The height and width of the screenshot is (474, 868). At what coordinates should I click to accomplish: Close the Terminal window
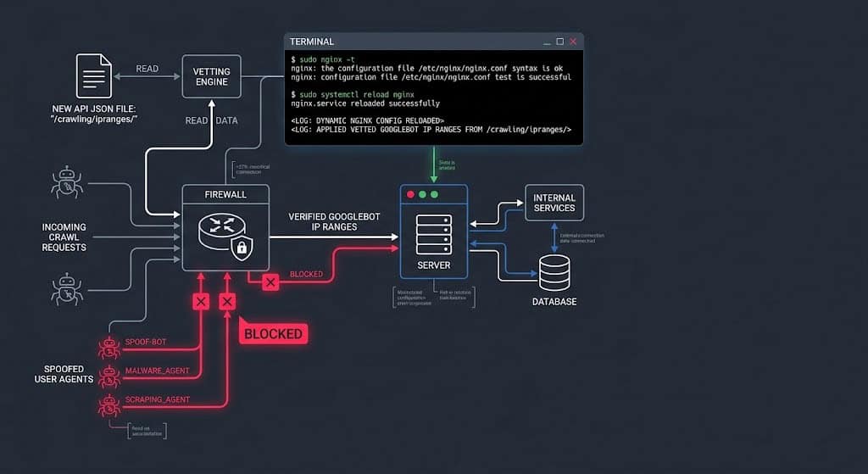click(x=573, y=42)
